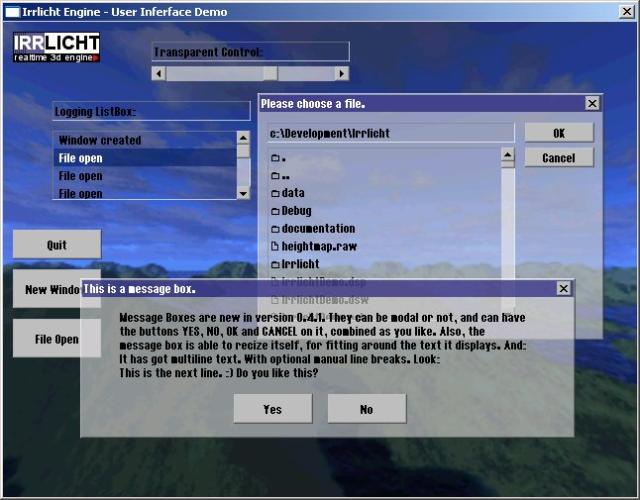Click the logging listbox scrollbar thumb
Screen dimensions: 640x500
pyautogui.click(x=243, y=151)
